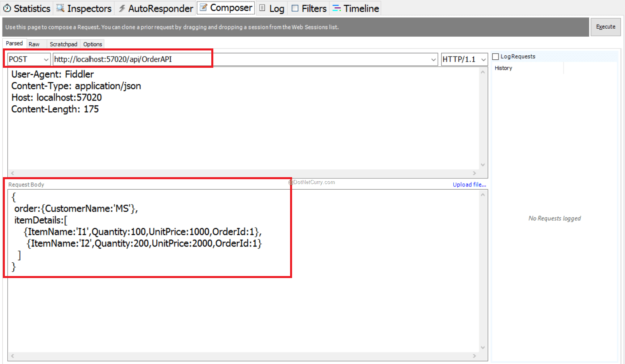The width and height of the screenshot is (625, 364).
Task: Click the Upload file link
Action: coord(469,184)
